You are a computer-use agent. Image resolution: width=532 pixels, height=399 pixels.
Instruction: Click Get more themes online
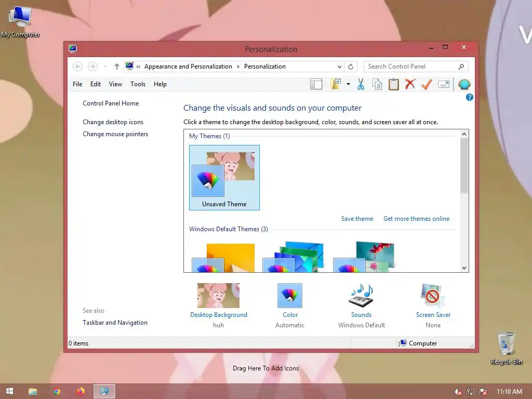pos(416,219)
